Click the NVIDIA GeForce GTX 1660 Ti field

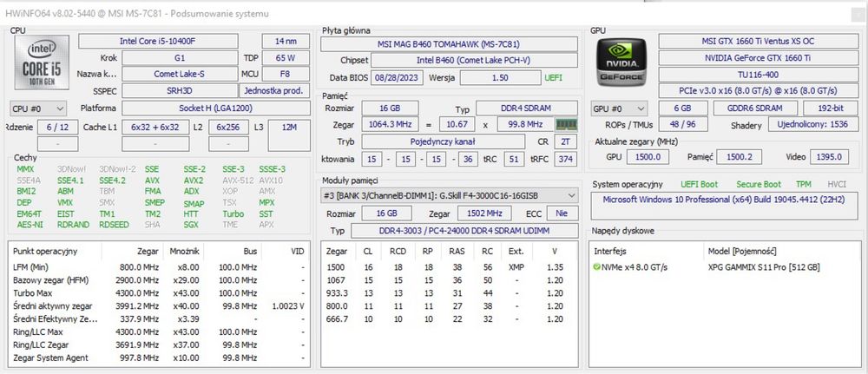[758, 57]
